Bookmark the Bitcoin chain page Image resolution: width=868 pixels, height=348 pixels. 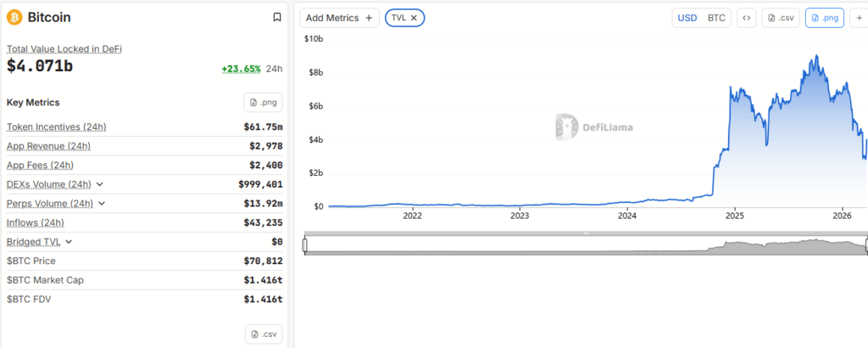tap(276, 17)
